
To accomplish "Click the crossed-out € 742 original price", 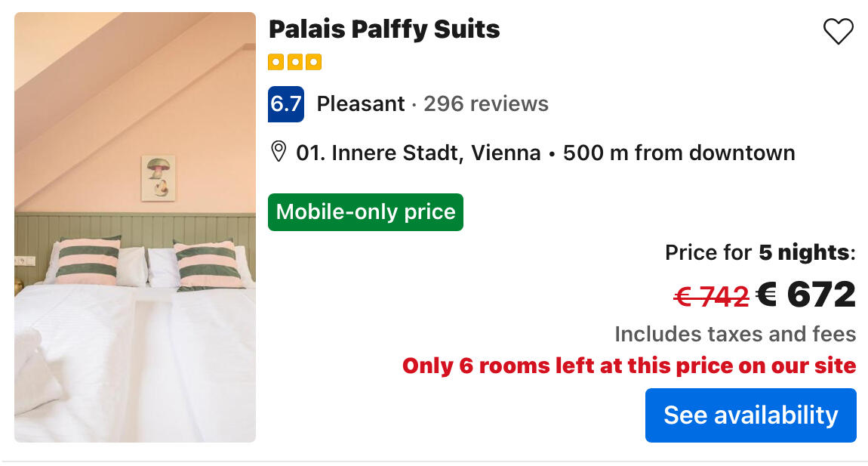I will coord(711,296).
